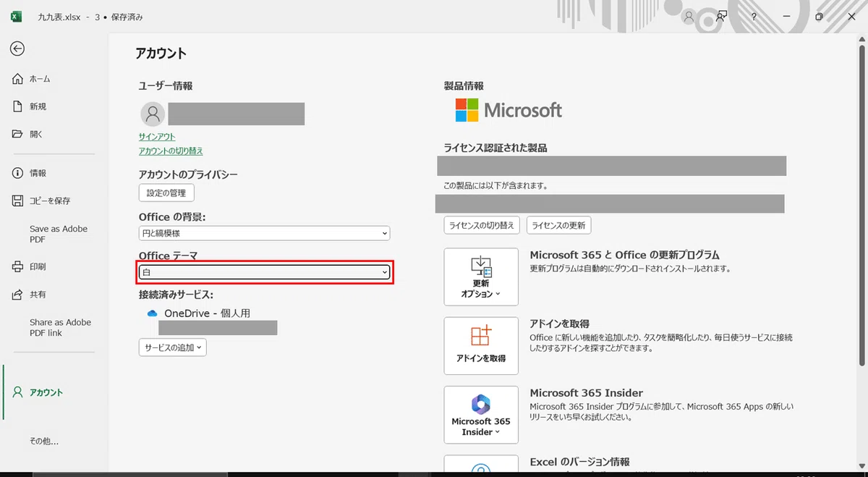Click the title bar account person icon
The height and width of the screenshot is (477, 868).
pos(689,16)
